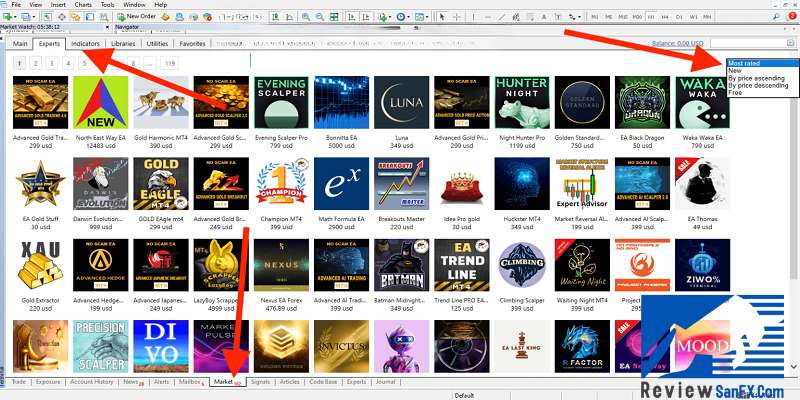Select H1 timeframe button

point(651,16)
